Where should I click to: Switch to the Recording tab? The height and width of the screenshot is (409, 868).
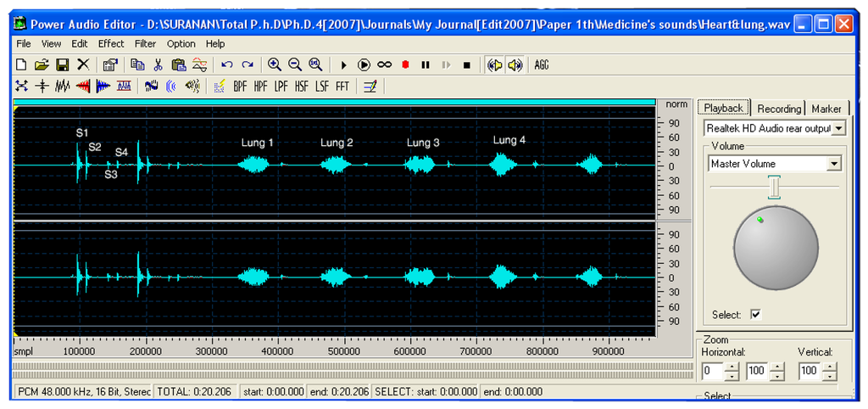click(x=779, y=109)
